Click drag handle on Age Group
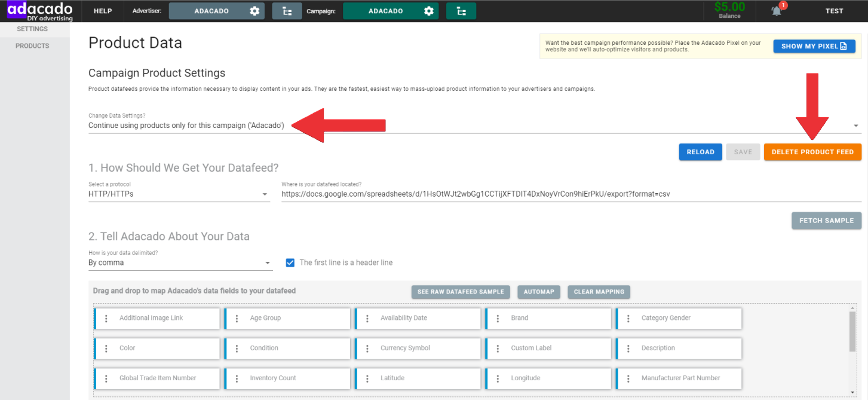The image size is (868, 400). (x=237, y=318)
